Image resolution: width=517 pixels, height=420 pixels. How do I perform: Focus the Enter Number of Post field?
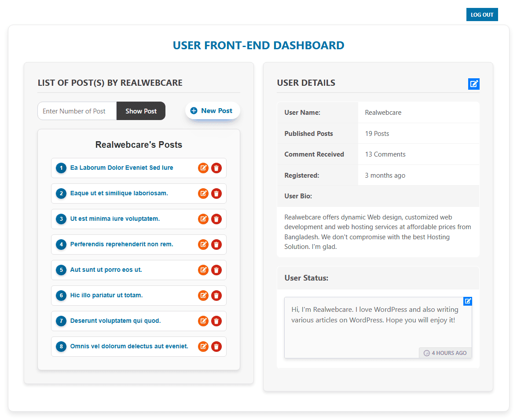(77, 111)
